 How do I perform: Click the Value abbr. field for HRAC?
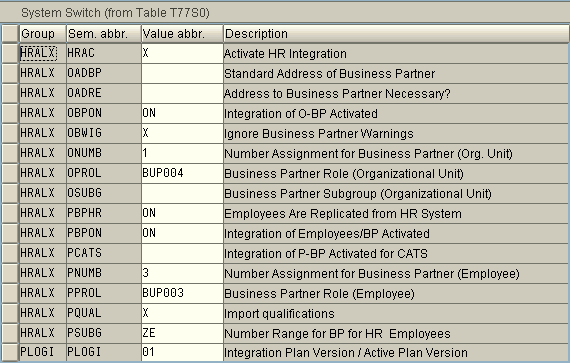(x=182, y=53)
